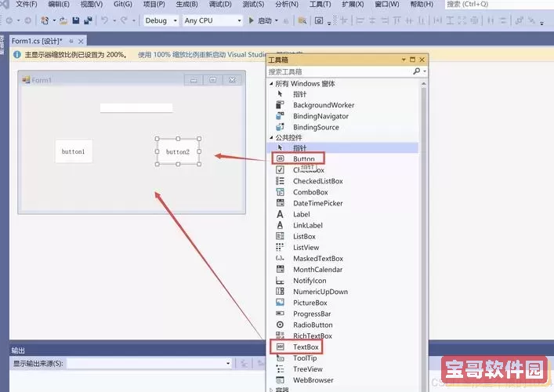Viewport: 554px width, 392px height.
Task: Click the textbox on Form1 designer
Action: 136,108
